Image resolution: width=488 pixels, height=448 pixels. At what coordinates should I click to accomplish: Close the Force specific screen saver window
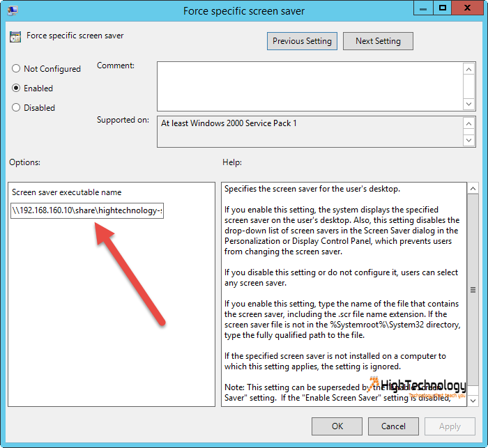(467, 8)
